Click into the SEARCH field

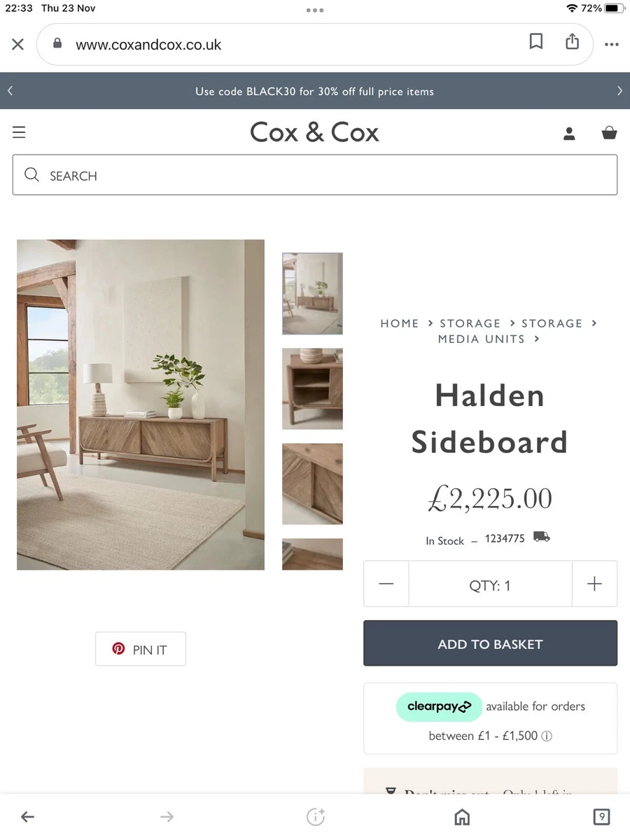pos(315,175)
